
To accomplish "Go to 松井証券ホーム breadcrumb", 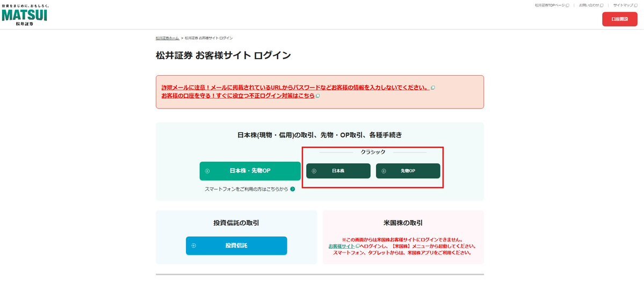I will [x=167, y=38].
